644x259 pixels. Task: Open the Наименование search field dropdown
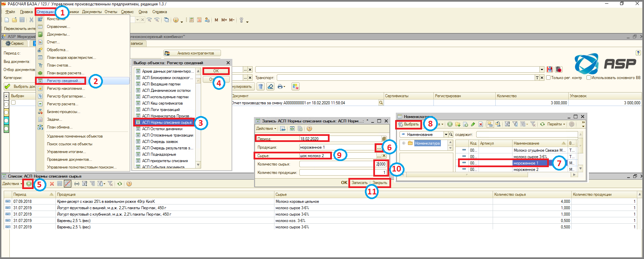click(x=446, y=134)
